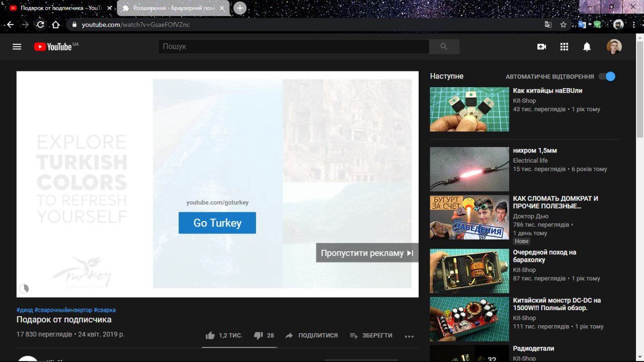Screen dimensions: 644x362
Task: Open the YouTube apps grid icon
Action: pyautogui.click(x=564, y=47)
